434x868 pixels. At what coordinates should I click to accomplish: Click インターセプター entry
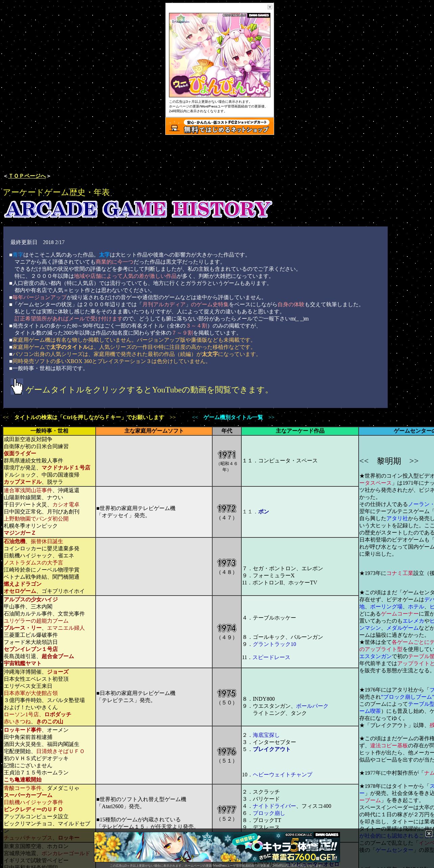point(274,742)
